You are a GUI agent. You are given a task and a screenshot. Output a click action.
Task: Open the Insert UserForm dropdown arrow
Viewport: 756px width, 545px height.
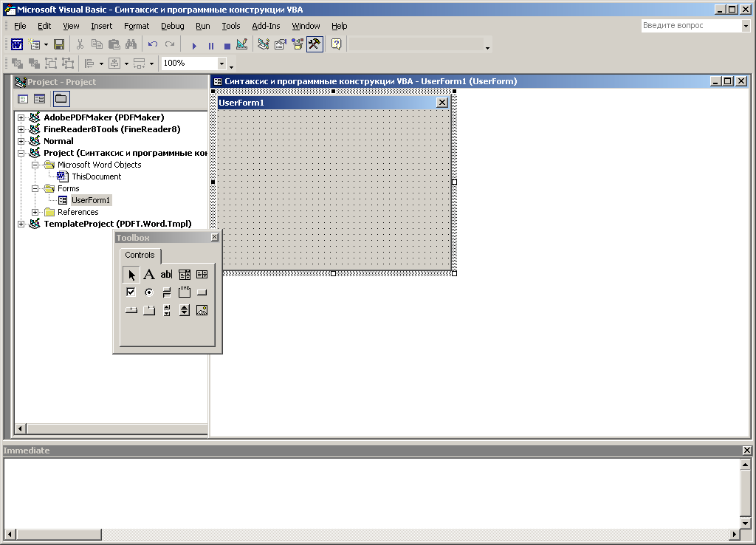coord(47,45)
